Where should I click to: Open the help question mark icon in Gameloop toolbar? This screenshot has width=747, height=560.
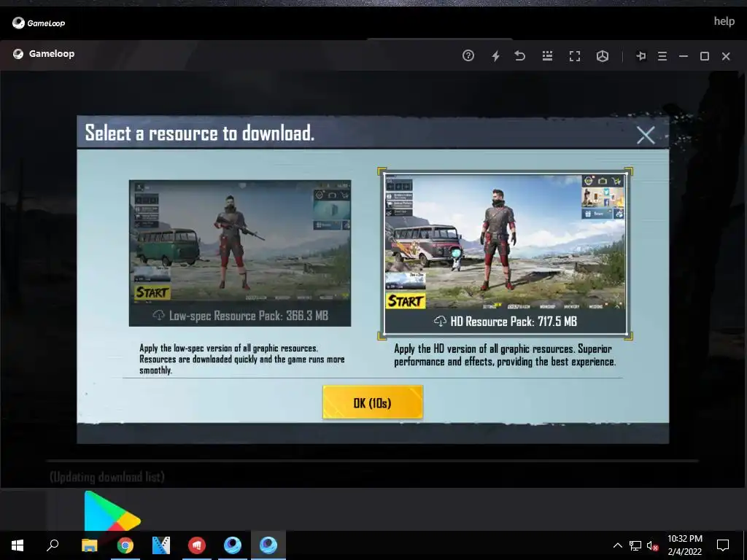(468, 55)
